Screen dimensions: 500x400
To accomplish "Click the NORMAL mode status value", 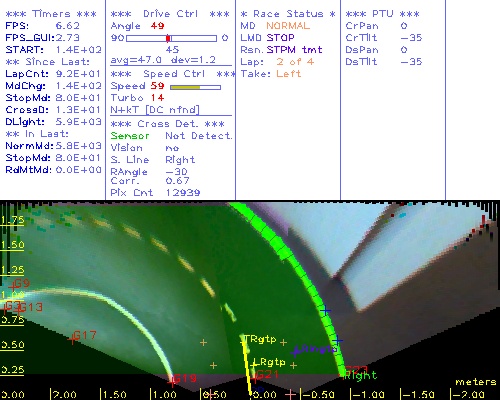I will click(288, 26).
